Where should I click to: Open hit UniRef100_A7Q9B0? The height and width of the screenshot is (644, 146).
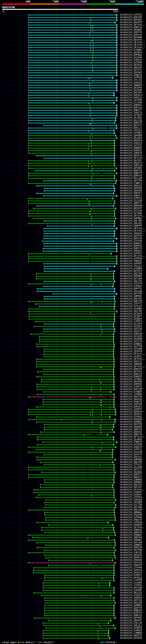pos(131,50)
